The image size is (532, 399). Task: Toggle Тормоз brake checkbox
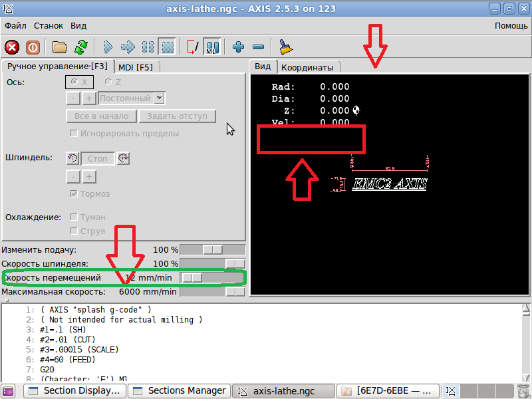tap(90, 194)
